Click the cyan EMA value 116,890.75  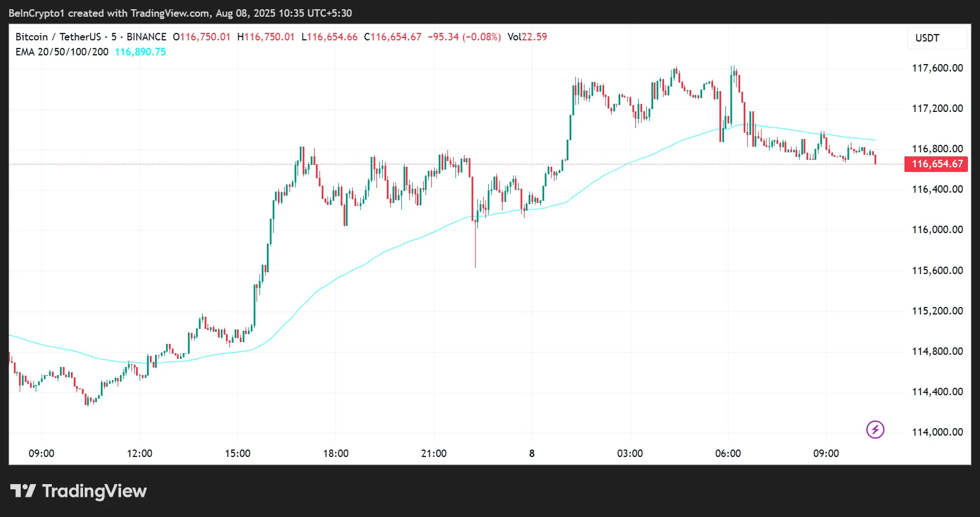click(x=140, y=52)
